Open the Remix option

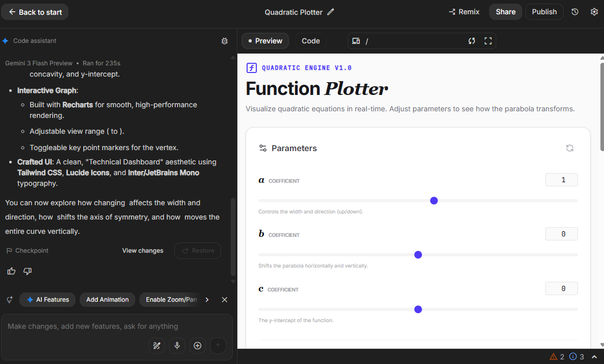(464, 12)
